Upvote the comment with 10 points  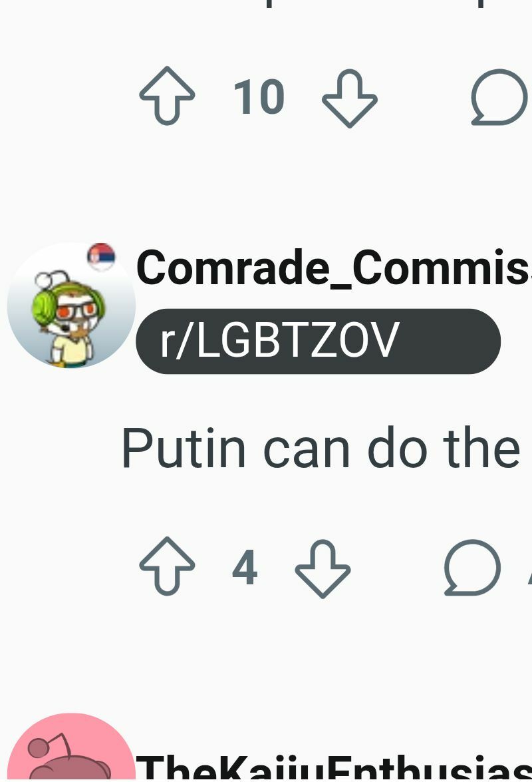tap(167, 96)
